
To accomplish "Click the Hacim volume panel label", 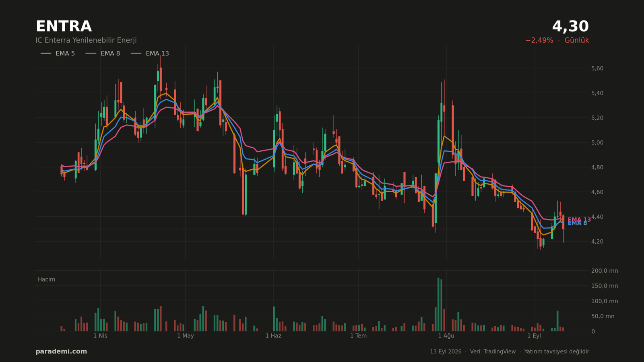I will [46, 280].
